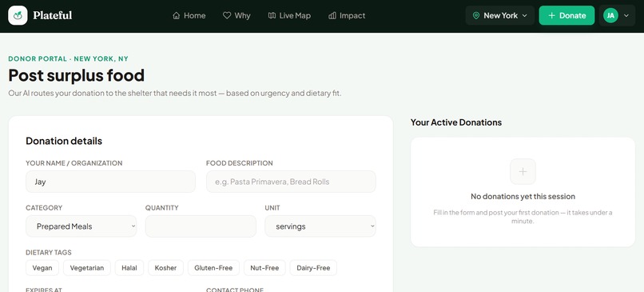Click the green Donate button

[566, 16]
